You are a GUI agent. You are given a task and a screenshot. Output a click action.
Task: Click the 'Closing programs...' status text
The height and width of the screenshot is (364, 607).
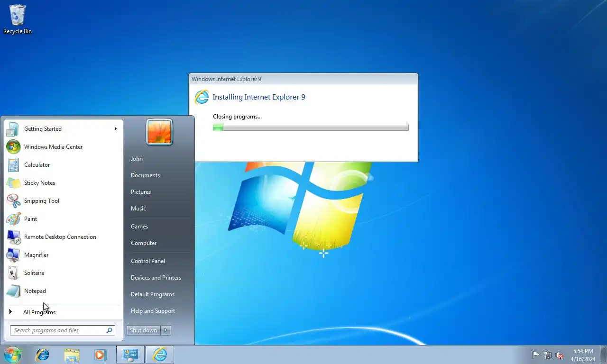pos(237,117)
